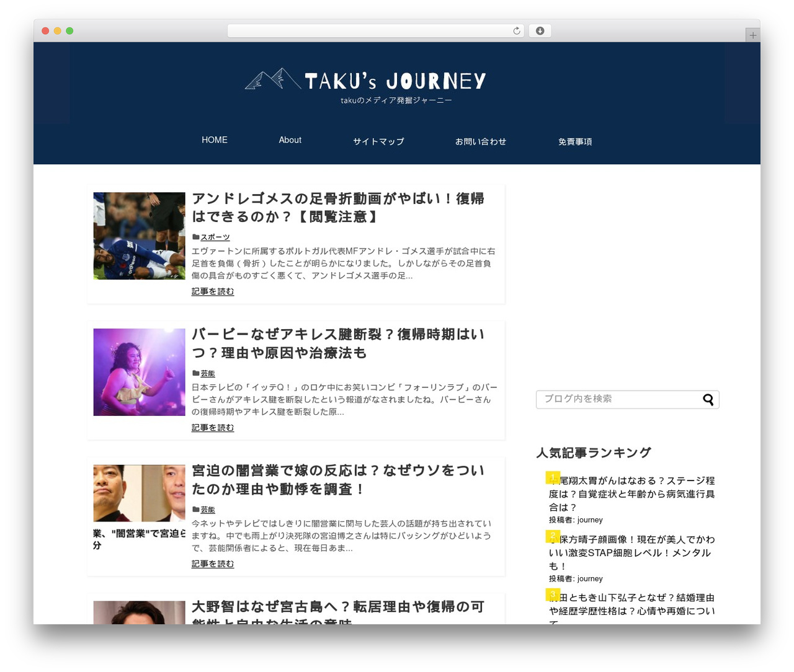Click 記事を読む for Barbie article
Screen dimensions: 794x672
(x=213, y=428)
